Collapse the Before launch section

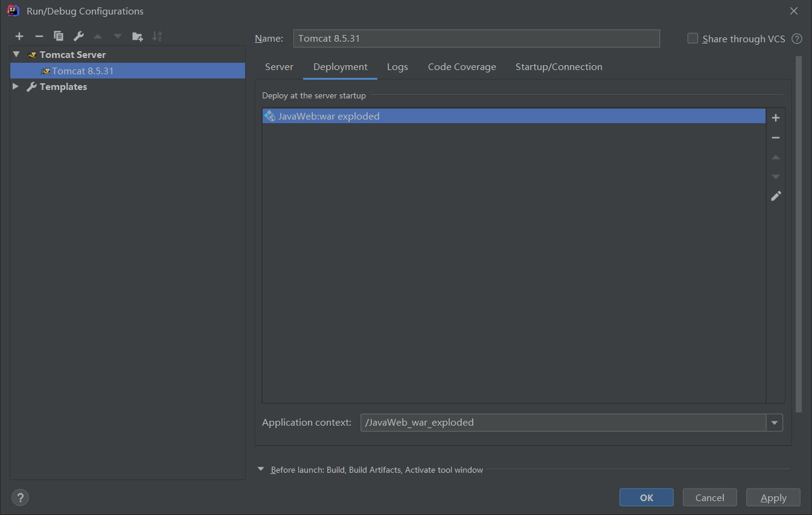tap(261, 469)
